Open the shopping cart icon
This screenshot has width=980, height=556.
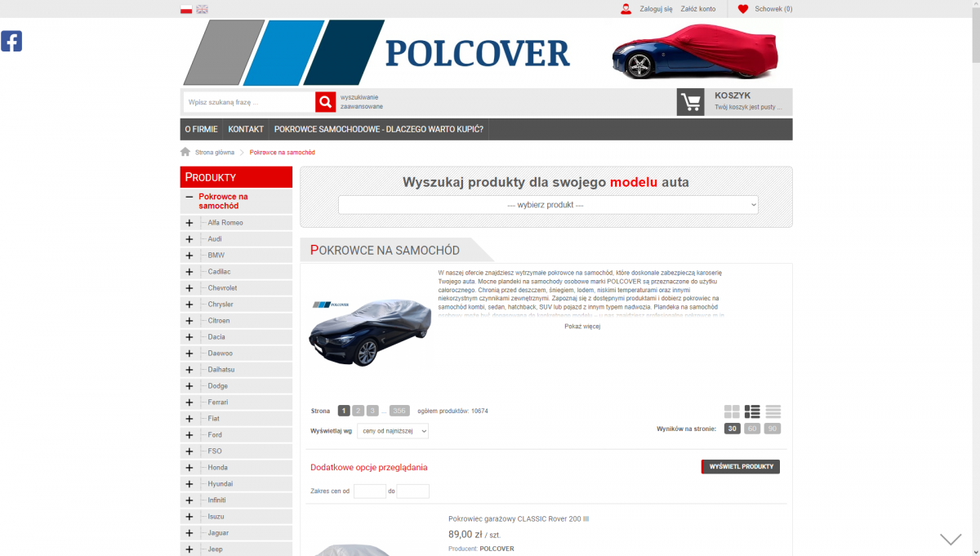coord(691,102)
